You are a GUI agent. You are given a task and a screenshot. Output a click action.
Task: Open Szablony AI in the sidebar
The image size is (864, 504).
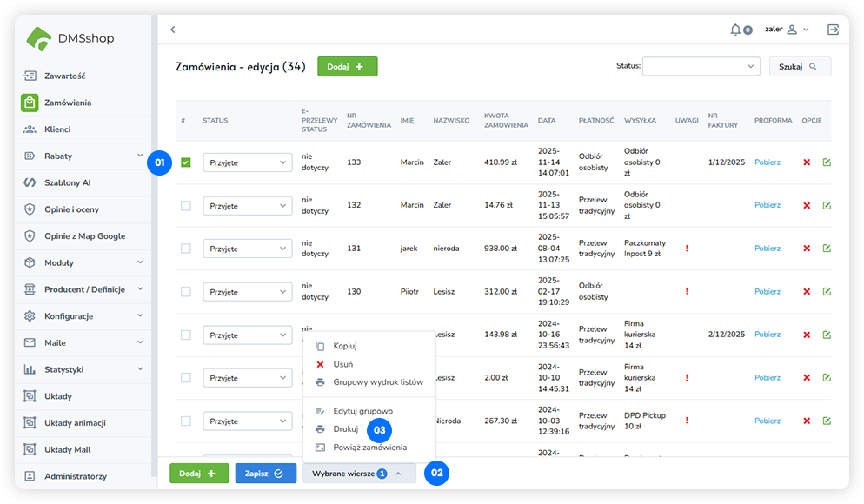68,183
